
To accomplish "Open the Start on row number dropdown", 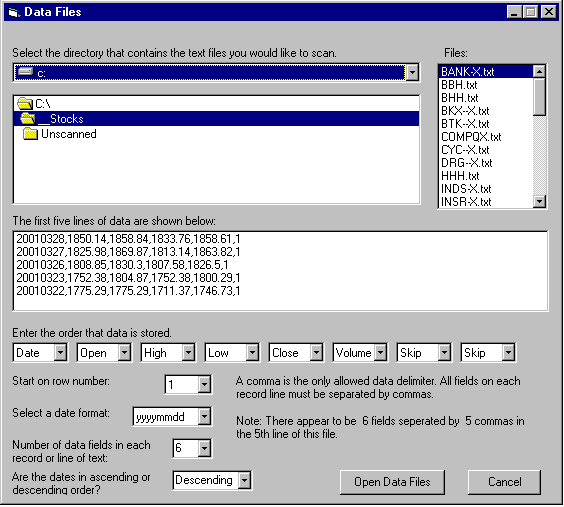I will point(204,385).
